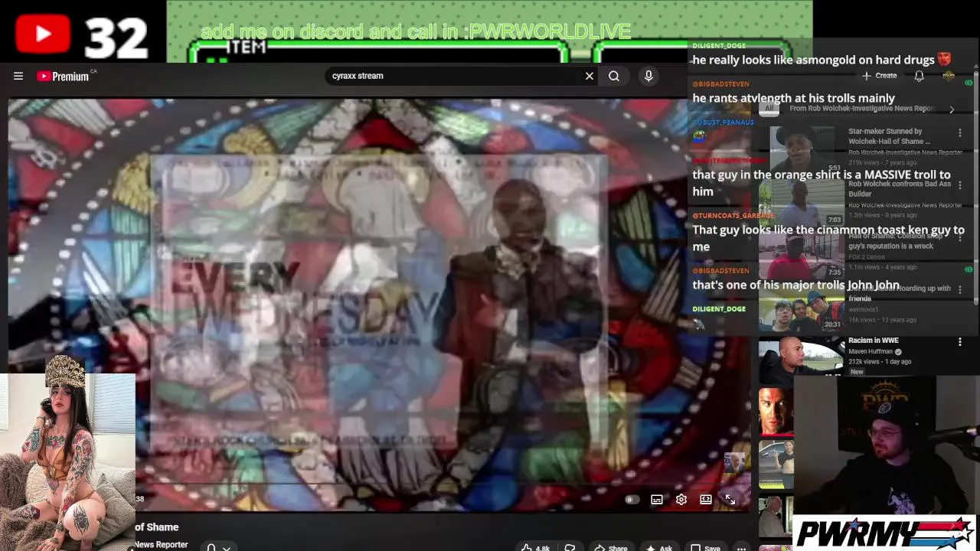Open options menu for 'Racism in WWE'
980x551 pixels.
coord(960,342)
